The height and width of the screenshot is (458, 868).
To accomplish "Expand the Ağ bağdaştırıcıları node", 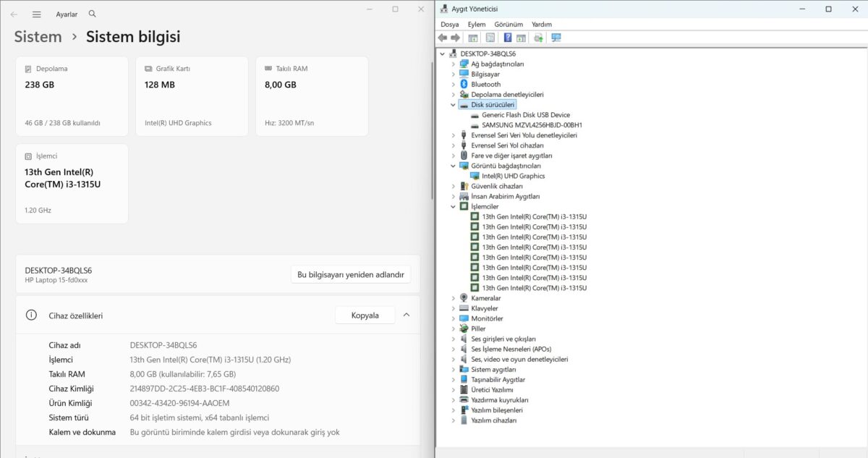I will tap(454, 64).
